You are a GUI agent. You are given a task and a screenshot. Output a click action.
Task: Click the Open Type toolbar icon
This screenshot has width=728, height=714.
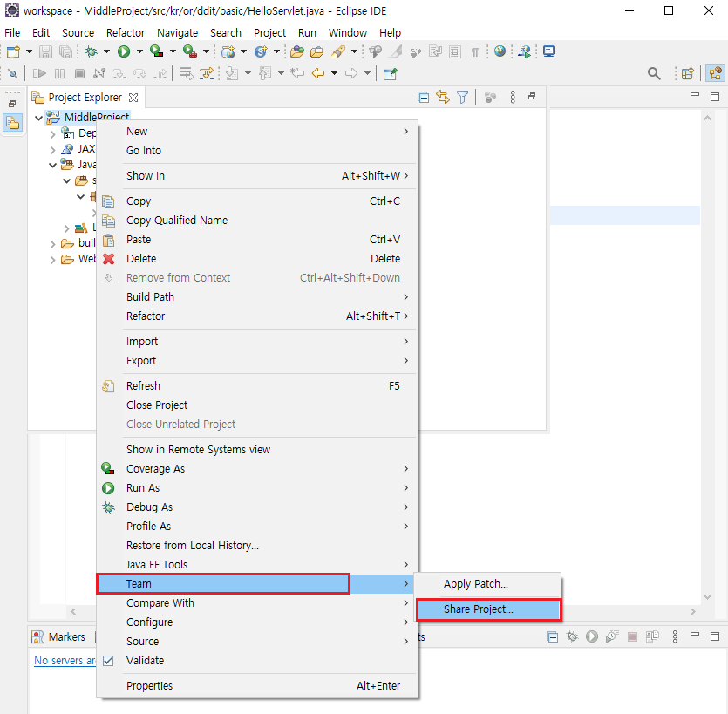coord(297,51)
